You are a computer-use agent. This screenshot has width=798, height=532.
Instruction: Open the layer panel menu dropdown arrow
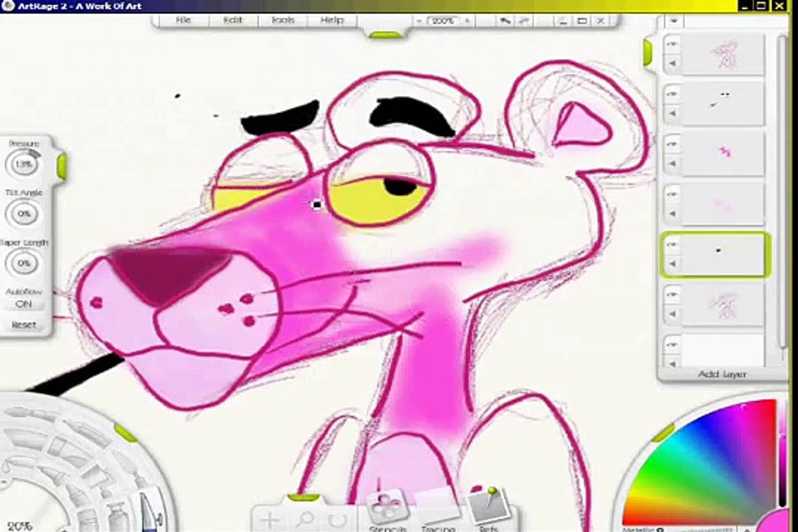(x=675, y=21)
